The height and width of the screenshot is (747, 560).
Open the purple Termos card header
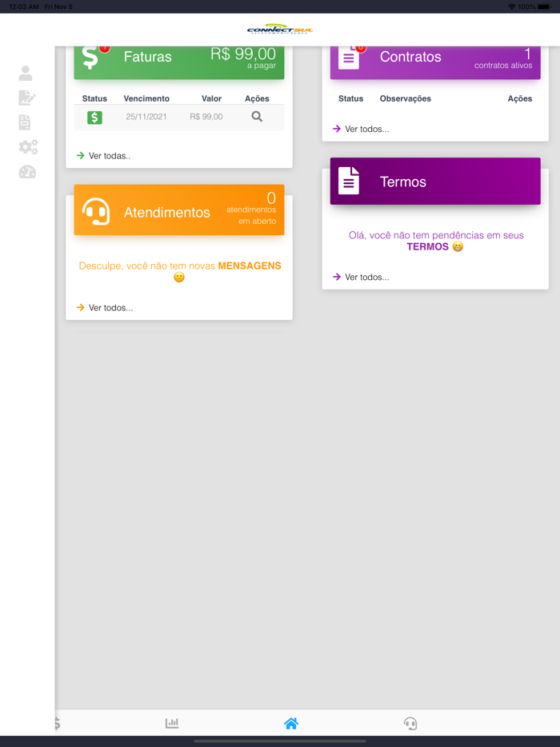(434, 182)
